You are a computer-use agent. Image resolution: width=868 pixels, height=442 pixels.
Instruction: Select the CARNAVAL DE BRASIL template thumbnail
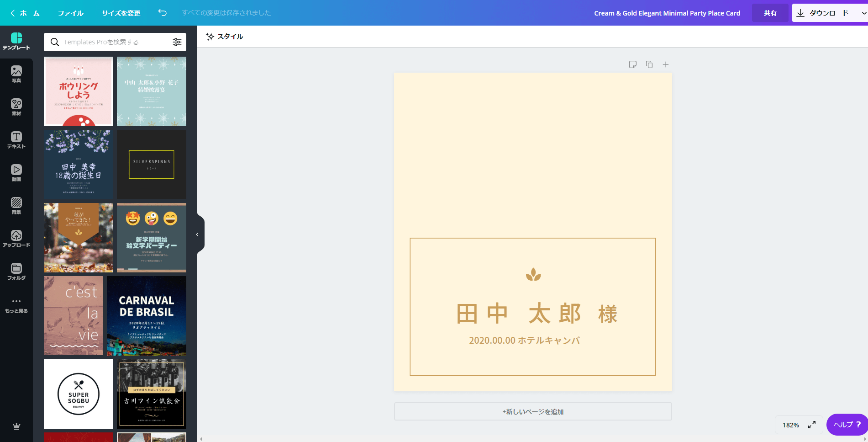click(147, 315)
